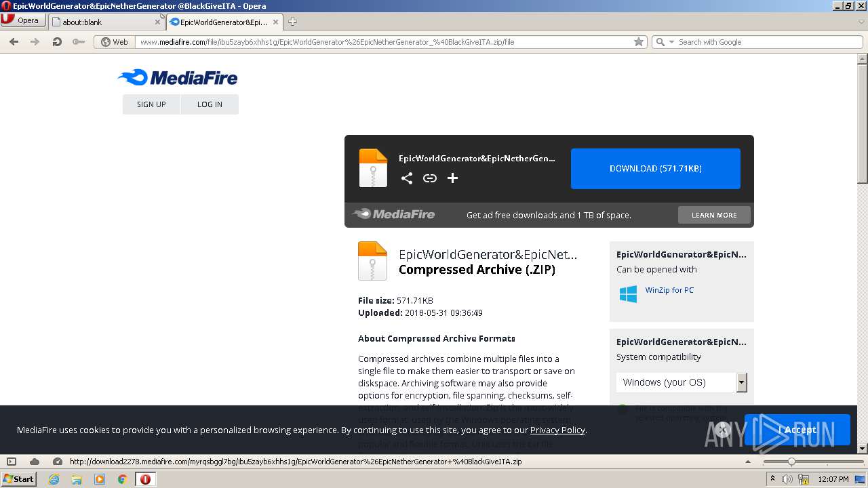Share the file via share icon
This screenshot has height=488, width=868.
click(407, 178)
